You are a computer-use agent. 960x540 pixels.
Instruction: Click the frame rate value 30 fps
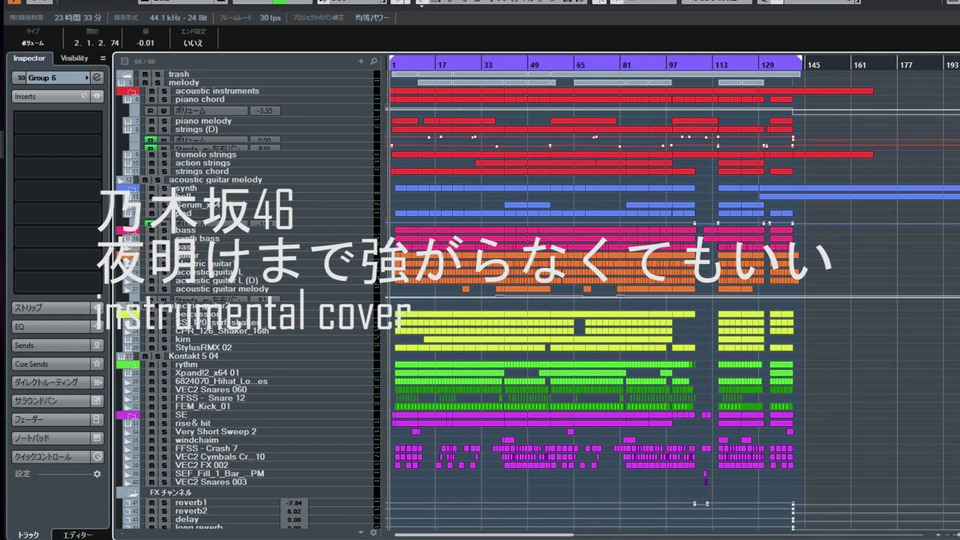point(270,18)
